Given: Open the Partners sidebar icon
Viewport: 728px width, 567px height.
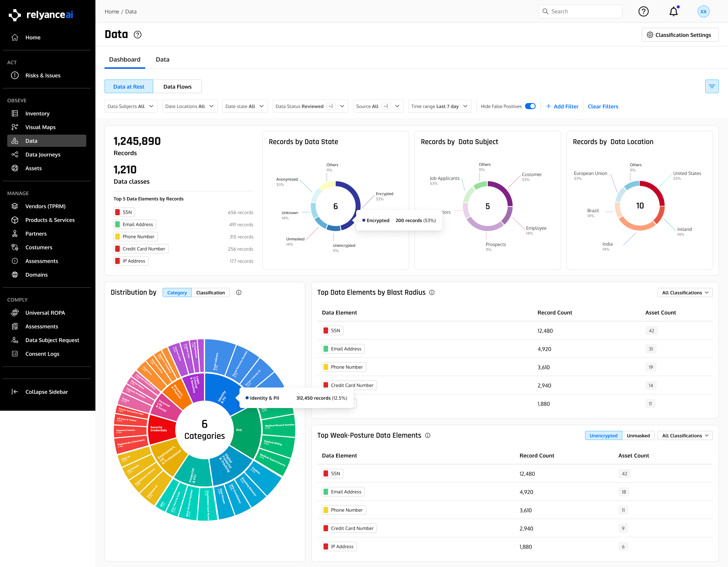Looking at the screenshot, I should coord(15,233).
